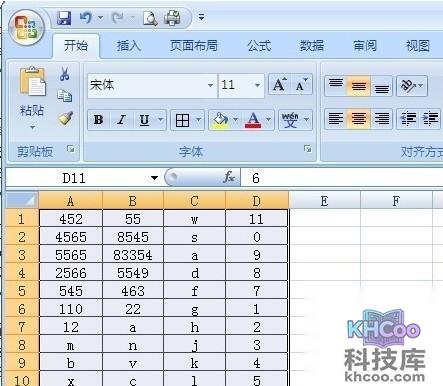This screenshot has height=386, width=443.
Task: Switch to the 开始 tab
Action: point(76,45)
